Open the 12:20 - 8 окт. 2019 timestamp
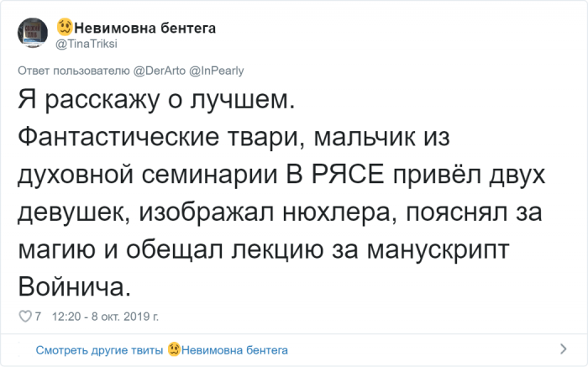Image resolution: width=588 pixels, height=367 pixels. click(105, 317)
